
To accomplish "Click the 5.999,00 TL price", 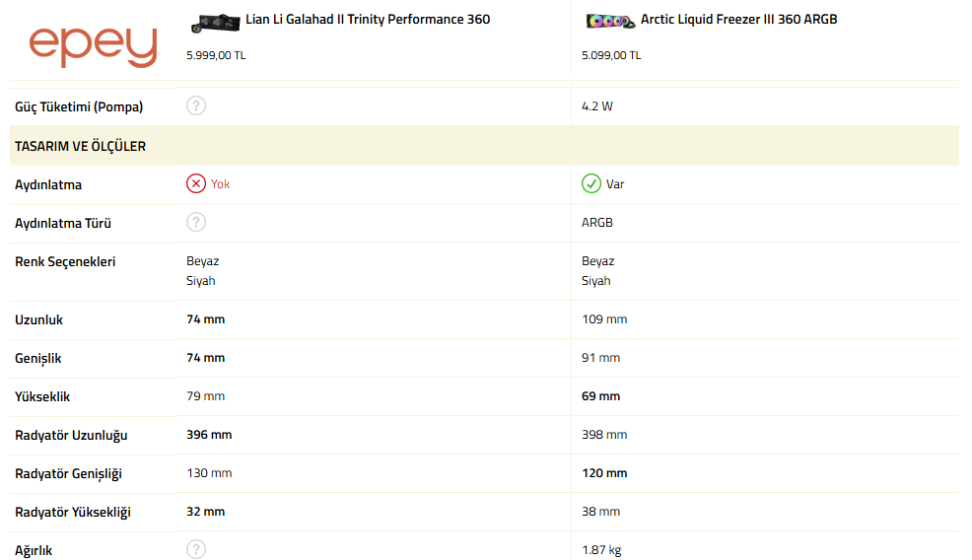I will point(216,55).
